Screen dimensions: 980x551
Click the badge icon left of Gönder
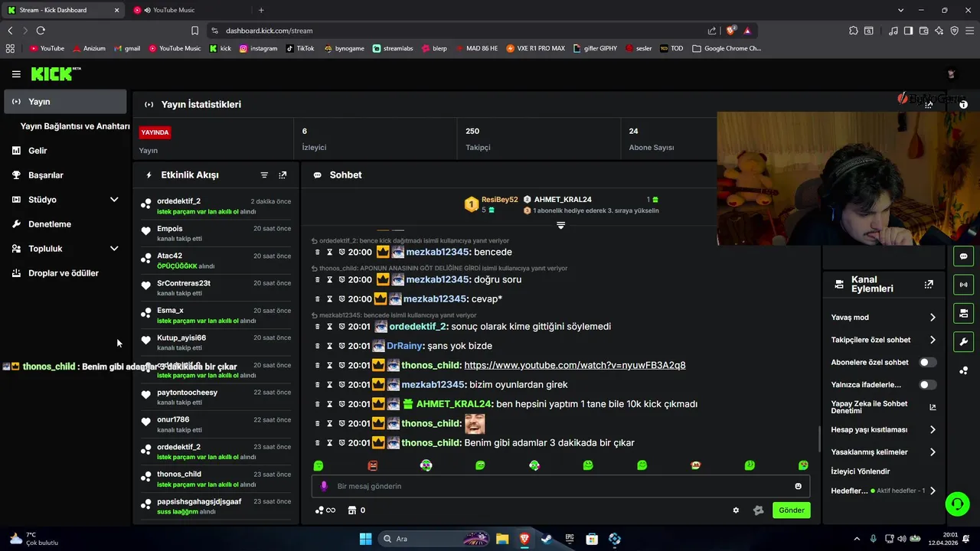(x=759, y=510)
